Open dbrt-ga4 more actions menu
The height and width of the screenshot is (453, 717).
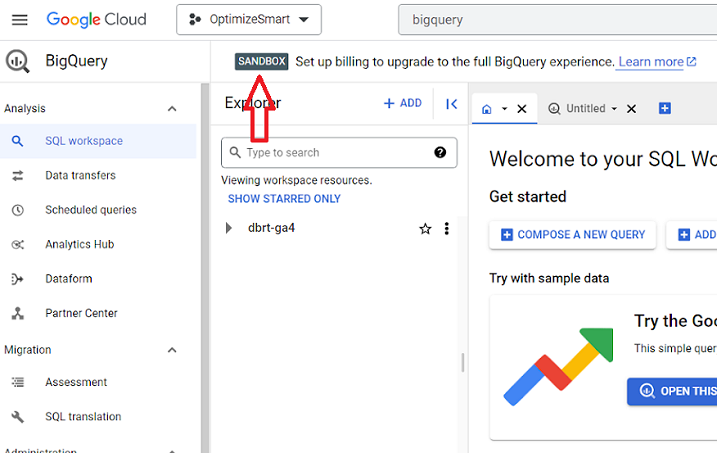(x=446, y=229)
